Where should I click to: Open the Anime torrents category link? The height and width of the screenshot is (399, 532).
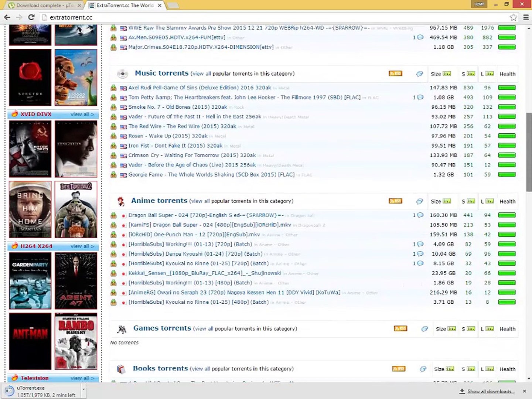(159, 201)
